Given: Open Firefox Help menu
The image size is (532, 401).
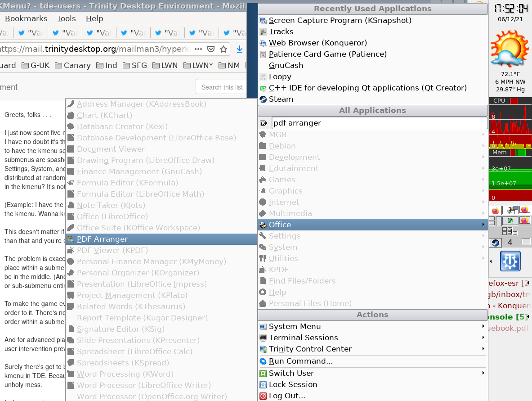Looking at the screenshot, I should (x=94, y=18).
